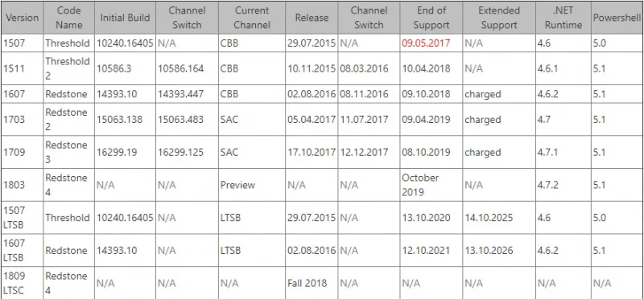This screenshot has height=299, width=644.
Task: Click the Current Channel column header
Action: pyautogui.click(x=252, y=18)
